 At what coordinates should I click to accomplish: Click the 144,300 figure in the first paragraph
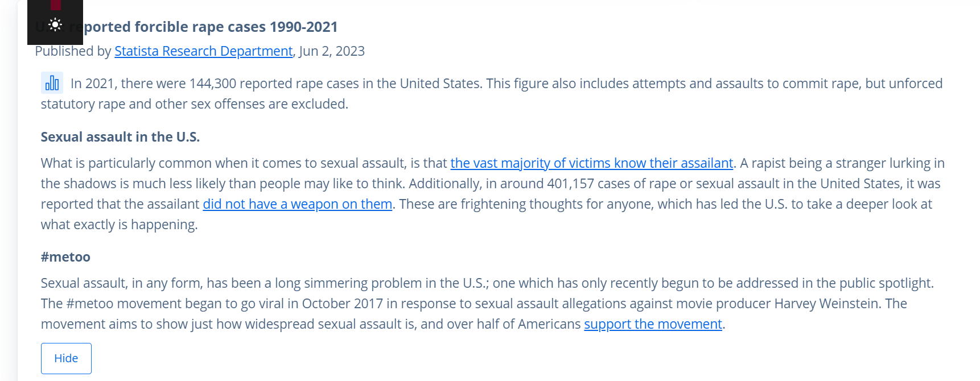[213, 84]
